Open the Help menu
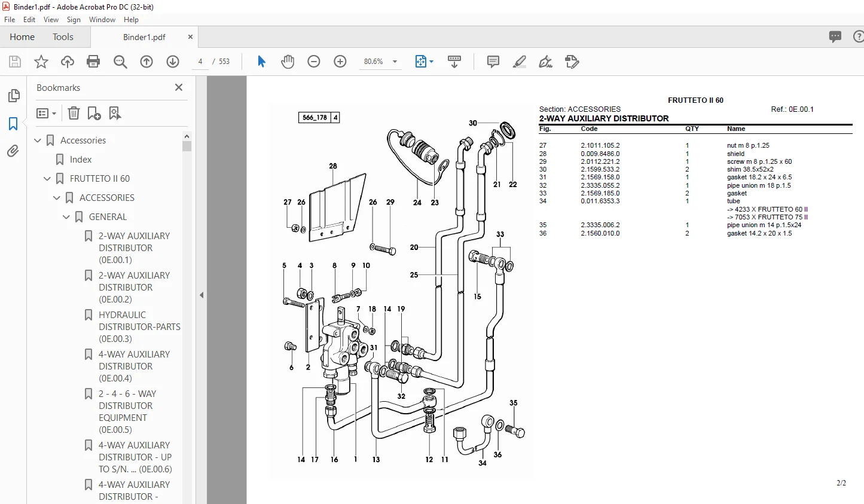The width and height of the screenshot is (864, 504). 131,20
